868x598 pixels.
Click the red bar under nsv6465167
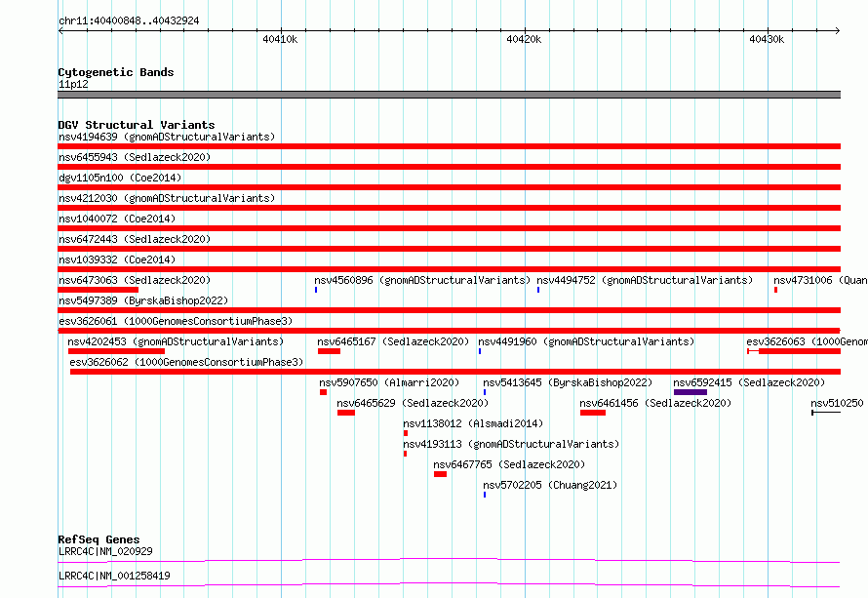tap(329, 351)
